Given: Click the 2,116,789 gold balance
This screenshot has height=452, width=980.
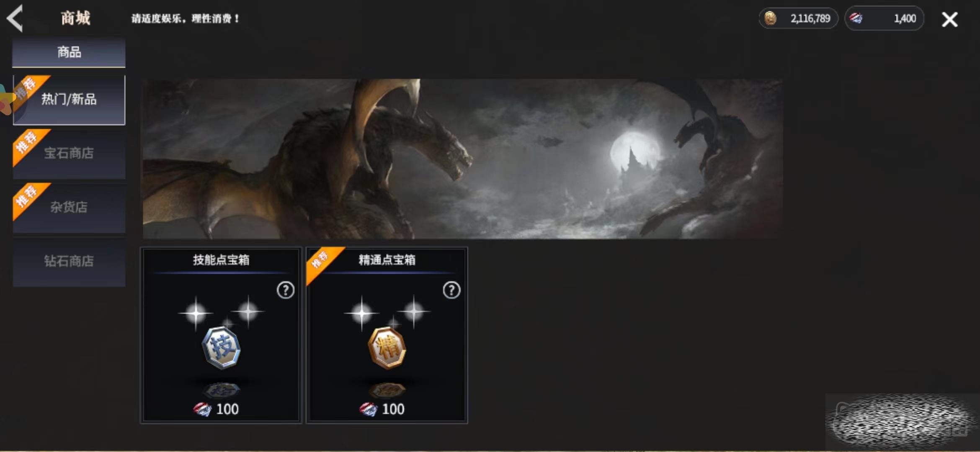Looking at the screenshot, I should (x=810, y=18).
